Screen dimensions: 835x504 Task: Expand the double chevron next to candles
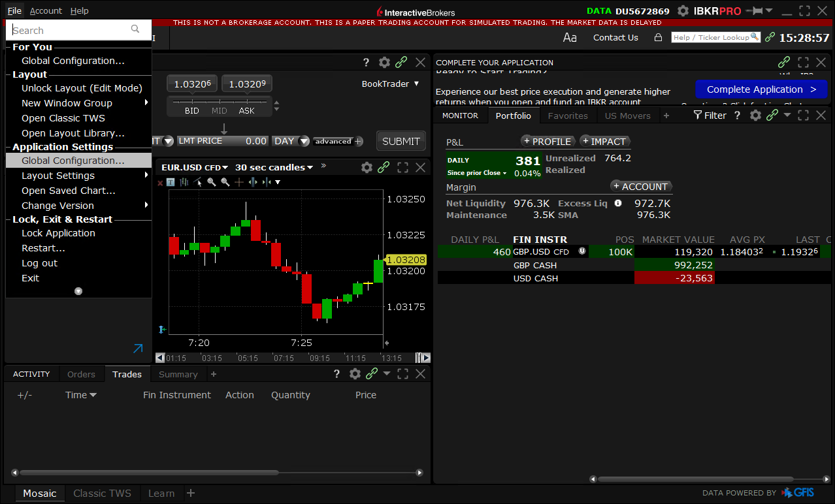point(323,166)
